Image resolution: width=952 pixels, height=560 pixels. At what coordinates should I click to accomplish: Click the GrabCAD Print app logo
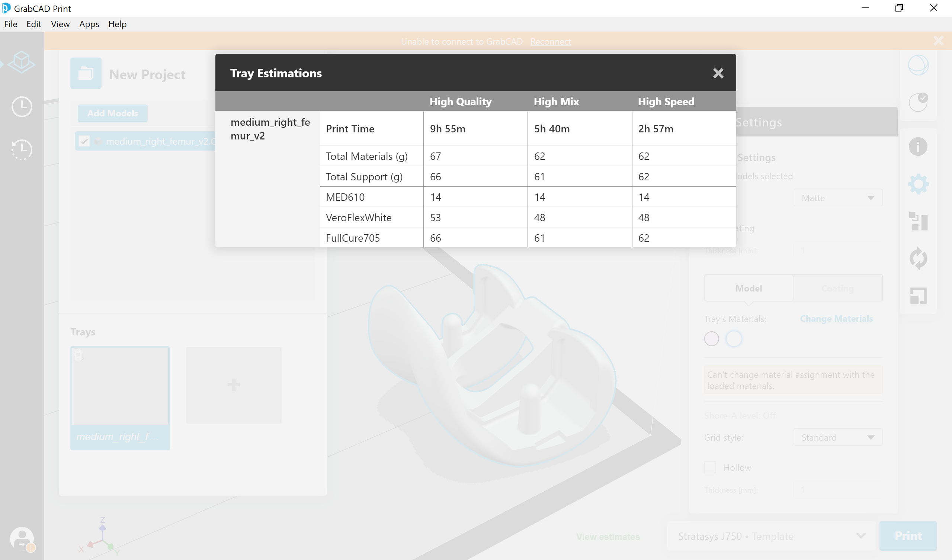6,8
